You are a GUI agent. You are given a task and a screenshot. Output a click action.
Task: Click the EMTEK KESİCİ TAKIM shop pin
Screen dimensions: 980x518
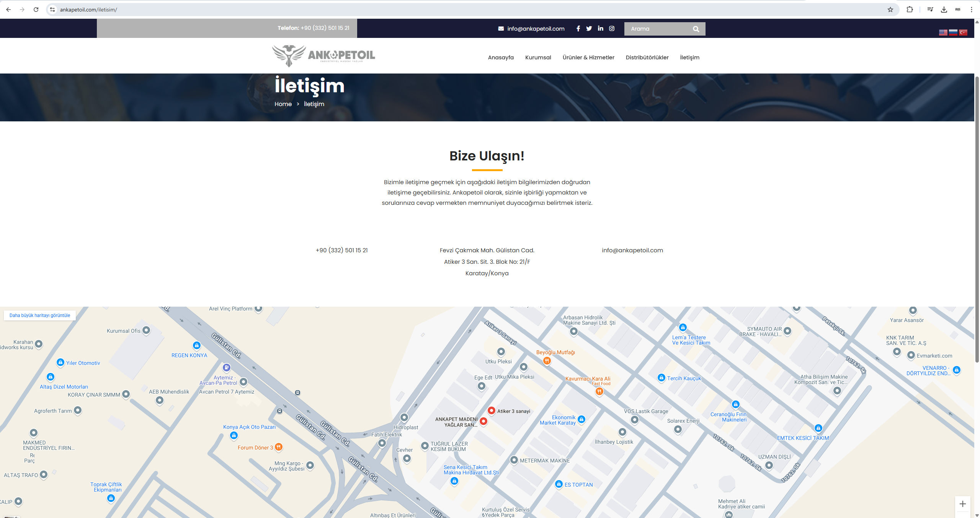(818, 428)
